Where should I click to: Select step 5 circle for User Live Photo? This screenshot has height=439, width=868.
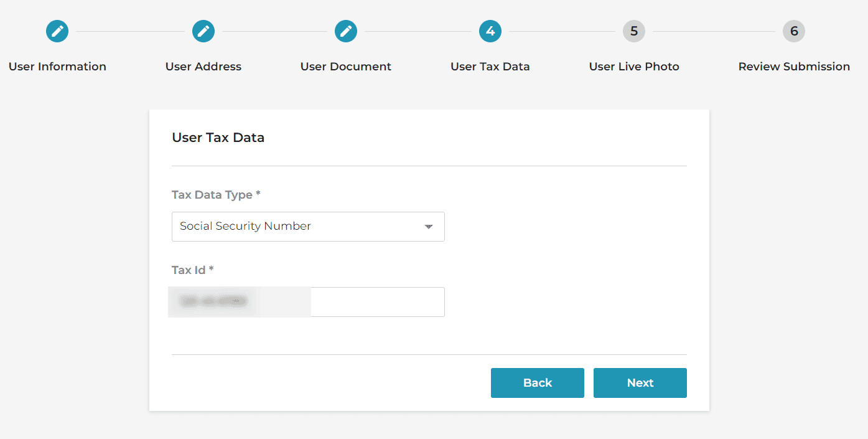[634, 31]
